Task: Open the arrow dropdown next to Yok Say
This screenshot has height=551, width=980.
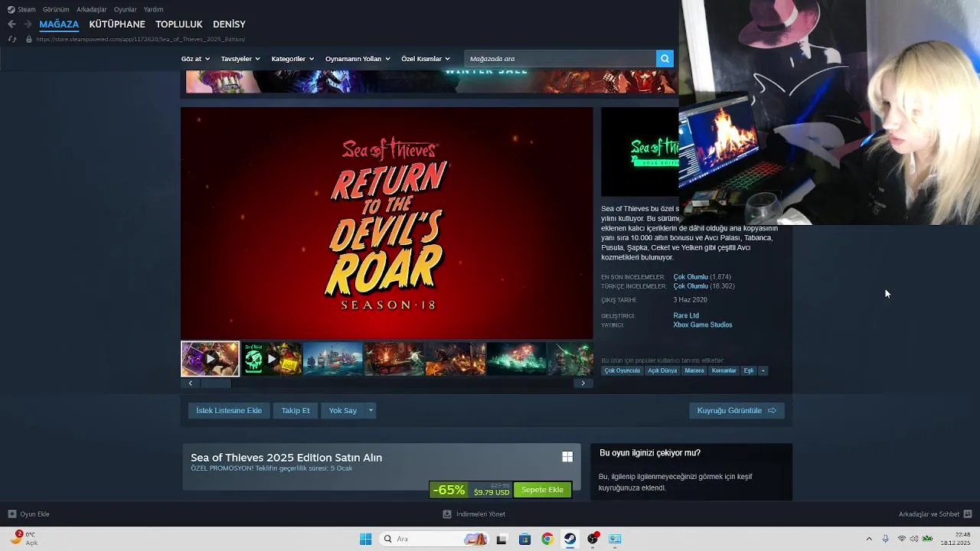Action: (371, 410)
